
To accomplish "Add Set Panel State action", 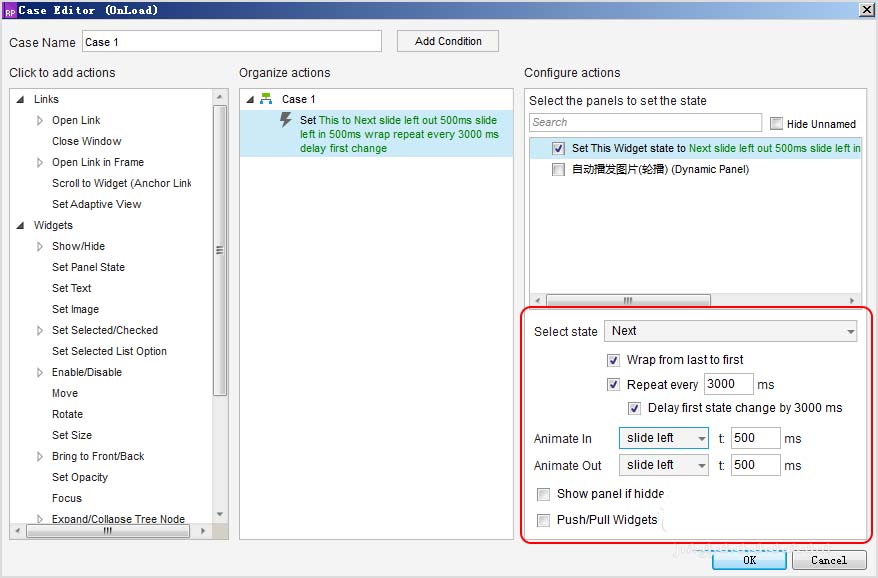I will (x=88, y=267).
